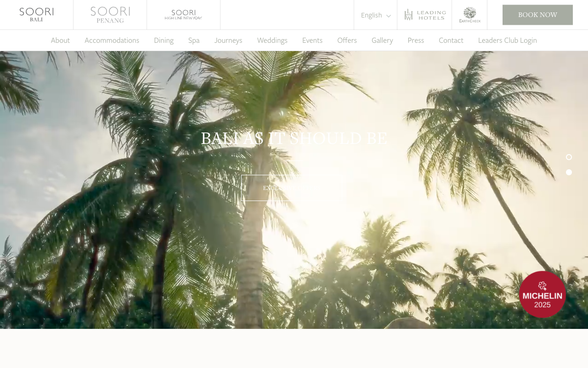View the Gallery page
The height and width of the screenshot is (368, 588).
(382, 40)
